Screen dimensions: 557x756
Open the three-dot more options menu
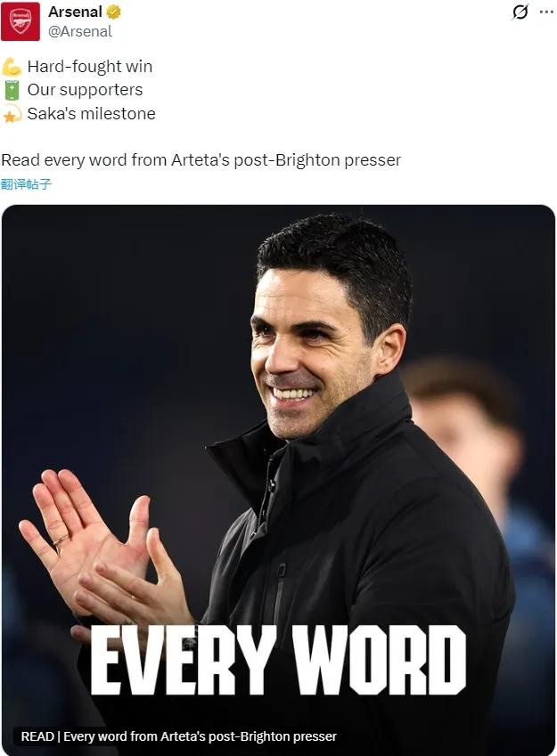(546, 12)
